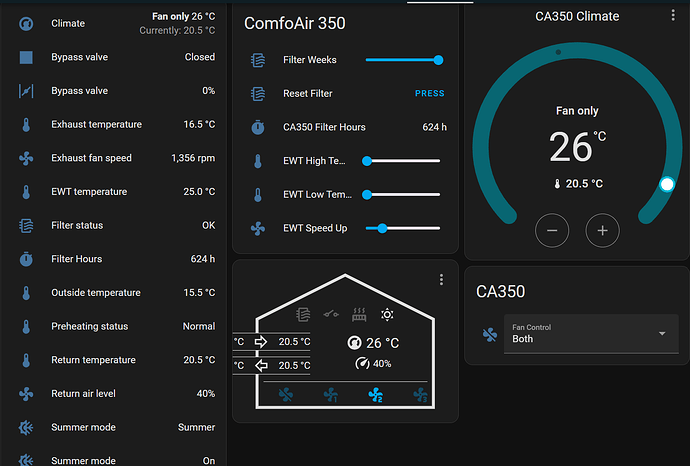Set fan speed 1 in house diagram
This screenshot has height=466, width=690.
pos(330,395)
